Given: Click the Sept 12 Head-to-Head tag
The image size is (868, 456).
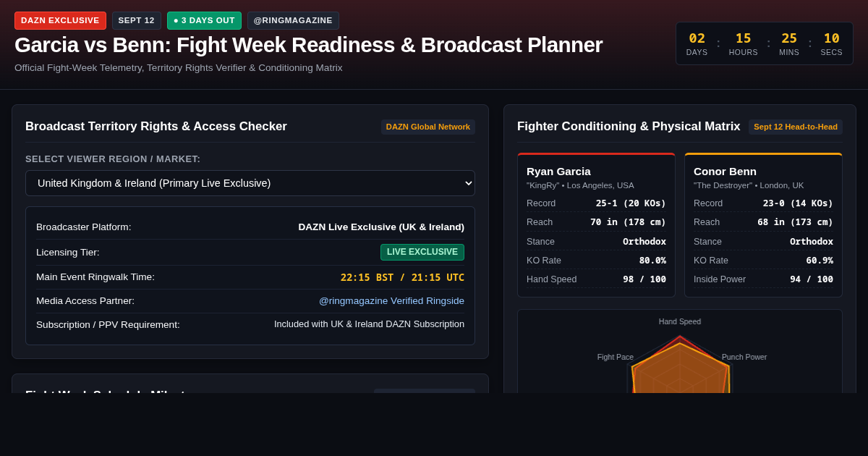Looking at the screenshot, I should pos(796,127).
